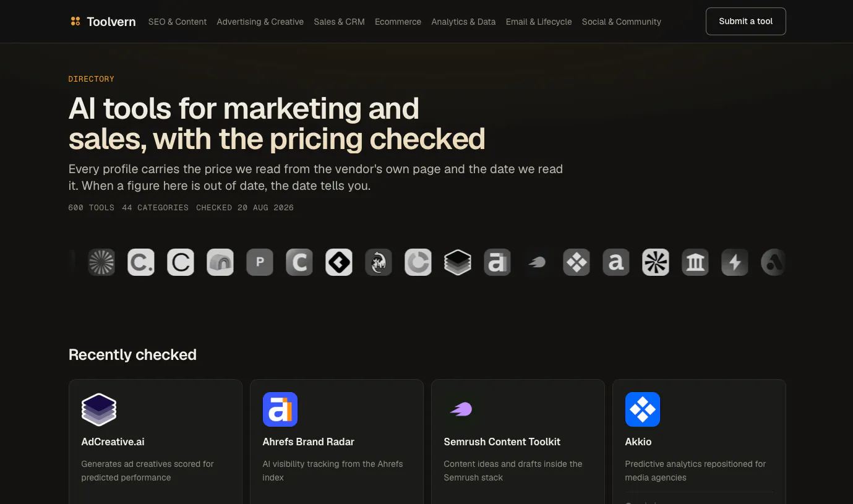853x504 pixels.
Task: Click the bold grey C logo tile
Action: coord(299,262)
